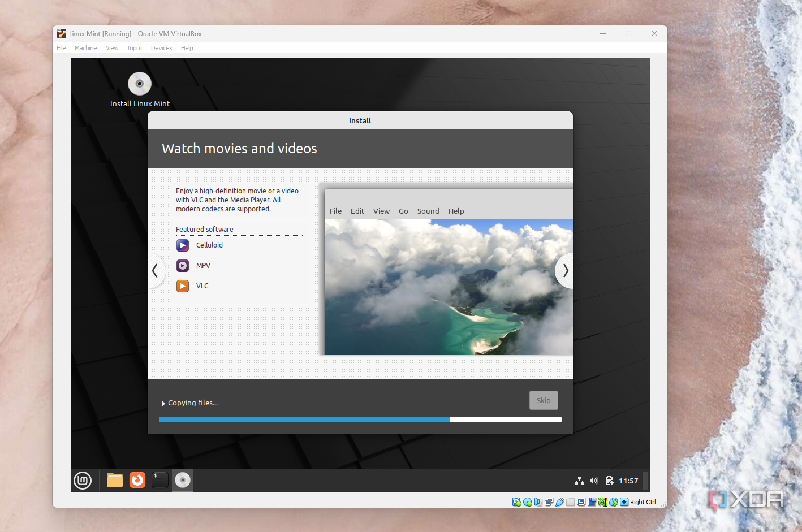Click the VirtualBox audio status icon
The height and width of the screenshot is (532, 802).
click(538, 502)
